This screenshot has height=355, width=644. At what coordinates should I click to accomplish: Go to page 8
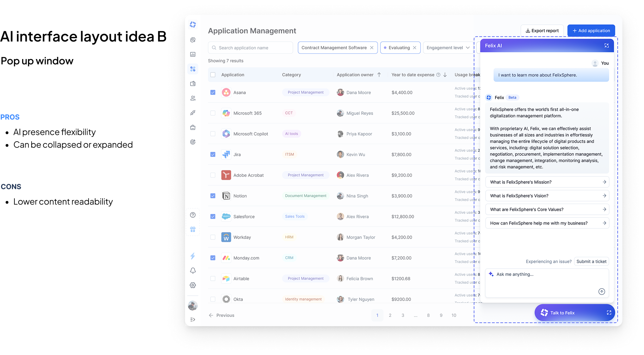428,315
